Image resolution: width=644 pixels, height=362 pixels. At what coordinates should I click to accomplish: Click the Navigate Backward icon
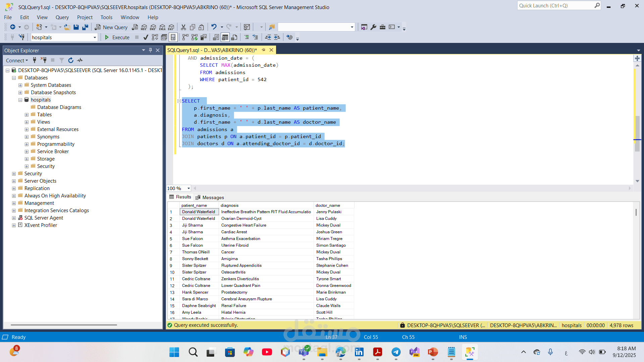tap(13, 27)
